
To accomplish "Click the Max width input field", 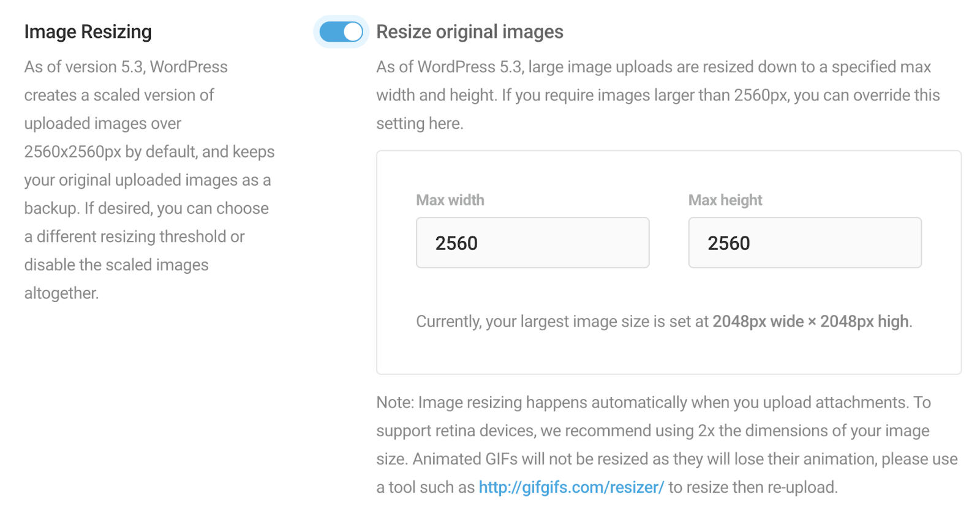I will pos(532,243).
